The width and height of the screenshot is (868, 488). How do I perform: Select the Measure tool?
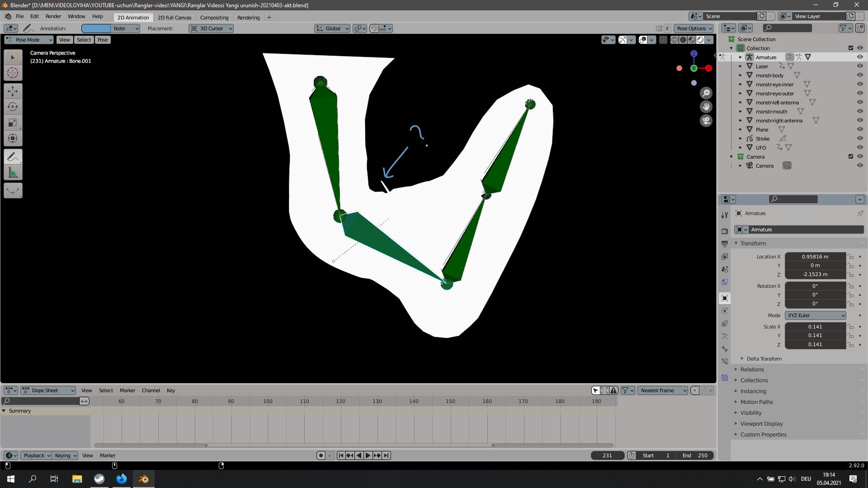13,173
